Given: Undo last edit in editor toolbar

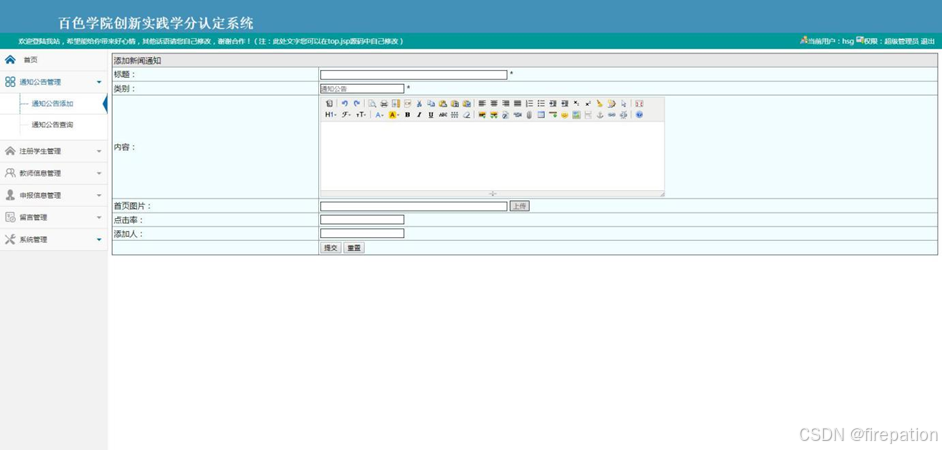Looking at the screenshot, I should pos(345,103).
